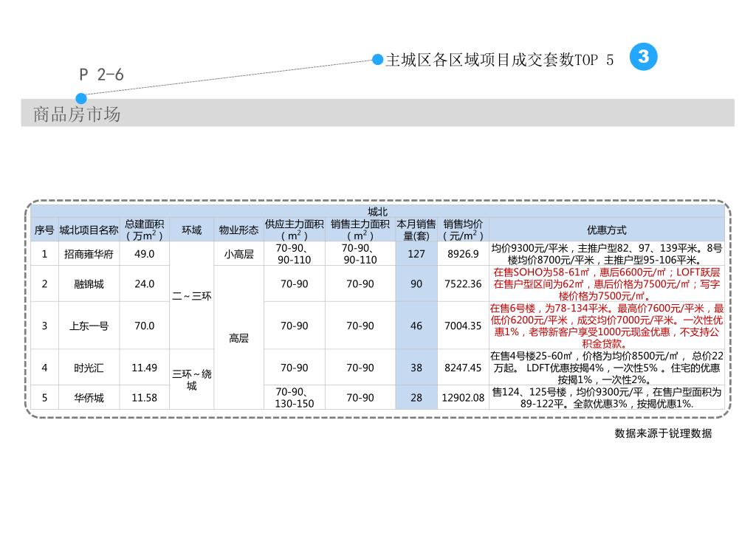Click sales volume 46
Viewport: 756px width, 533px height.
(416, 326)
